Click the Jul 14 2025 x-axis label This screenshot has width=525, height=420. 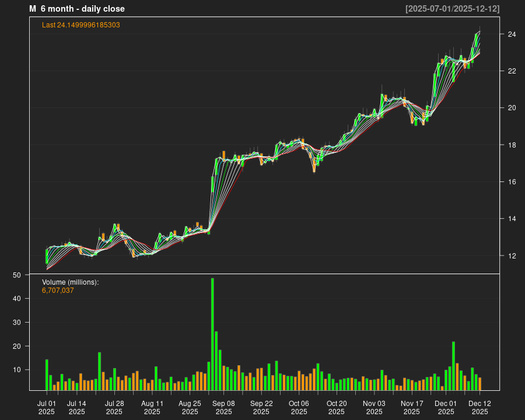click(76, 407)
